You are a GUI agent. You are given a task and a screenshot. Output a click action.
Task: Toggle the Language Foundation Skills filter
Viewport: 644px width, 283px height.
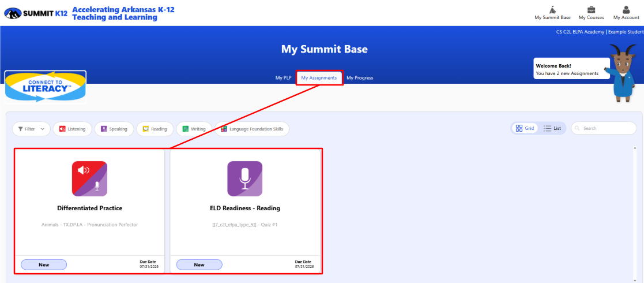(x=251, y=129)
